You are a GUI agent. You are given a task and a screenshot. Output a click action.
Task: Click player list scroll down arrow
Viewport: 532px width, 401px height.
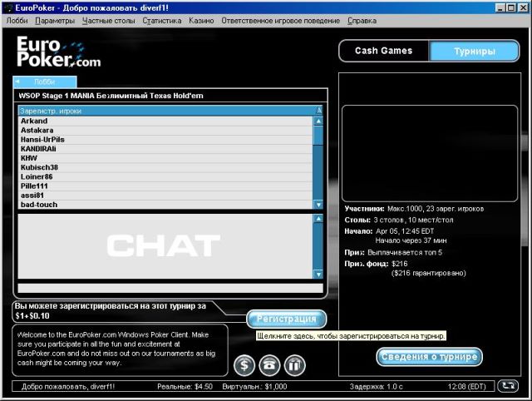pos(318,205)
